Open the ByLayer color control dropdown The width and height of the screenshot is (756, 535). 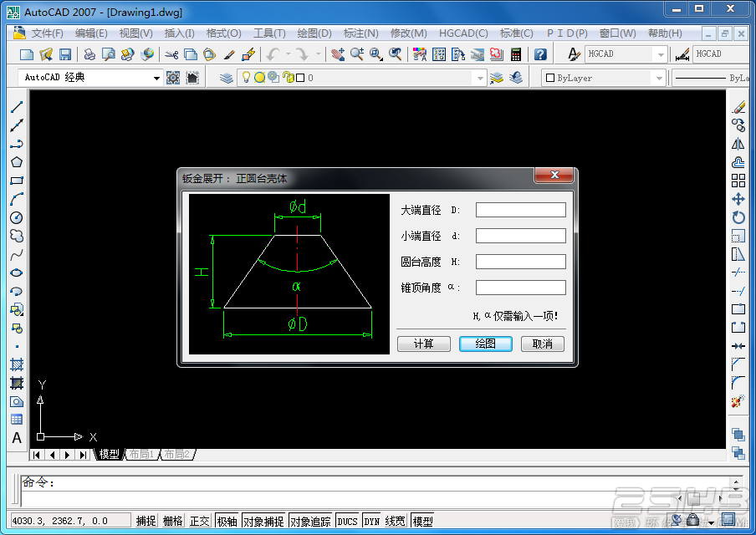pyautogui.click(x=659, y=78)
